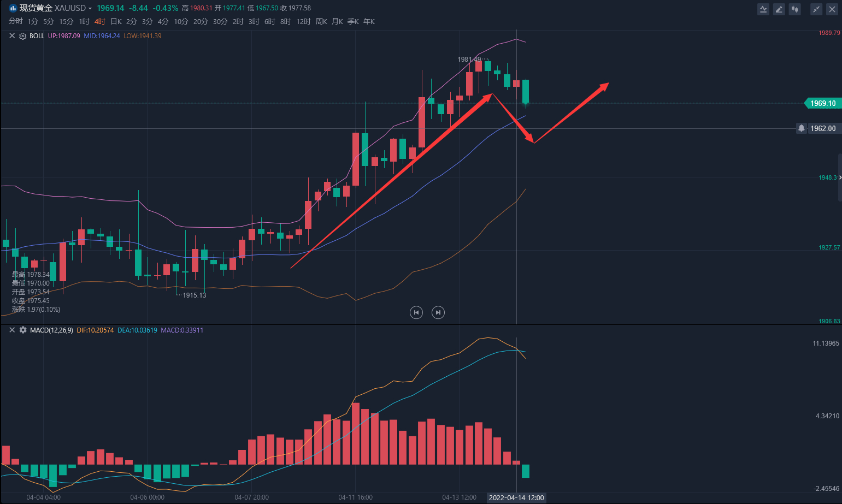Select the highlighted 4时 timeframe
Image resolution: width=842 pixels, height=504 pixels.
coord(100,21)
